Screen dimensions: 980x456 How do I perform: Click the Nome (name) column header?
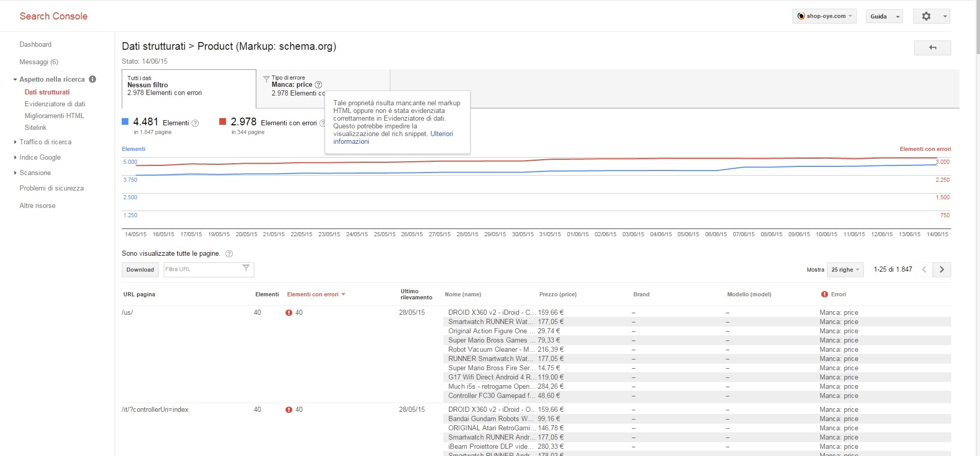(x=463, y=294)
